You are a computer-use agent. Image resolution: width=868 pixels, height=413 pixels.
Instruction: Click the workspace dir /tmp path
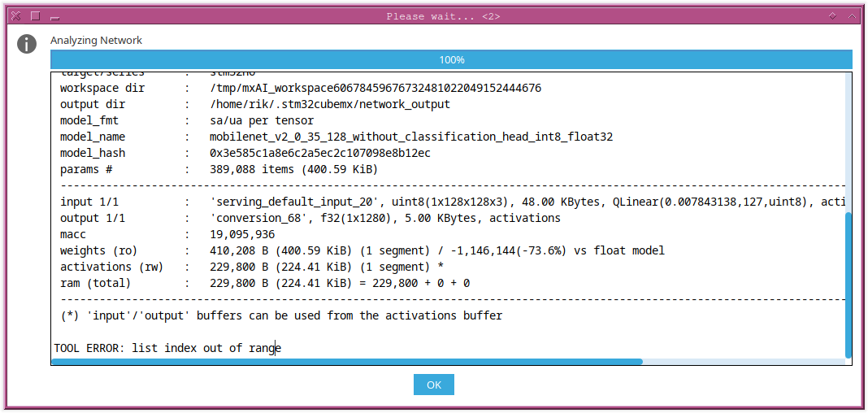pos(375,88)
